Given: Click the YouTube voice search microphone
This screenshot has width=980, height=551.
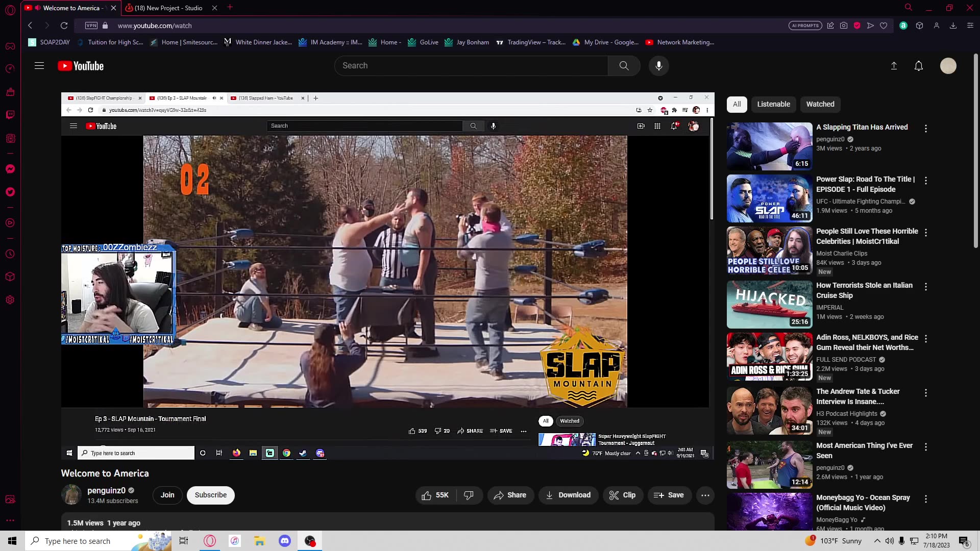Looking at the screenshot, I should tap(658, 66).
